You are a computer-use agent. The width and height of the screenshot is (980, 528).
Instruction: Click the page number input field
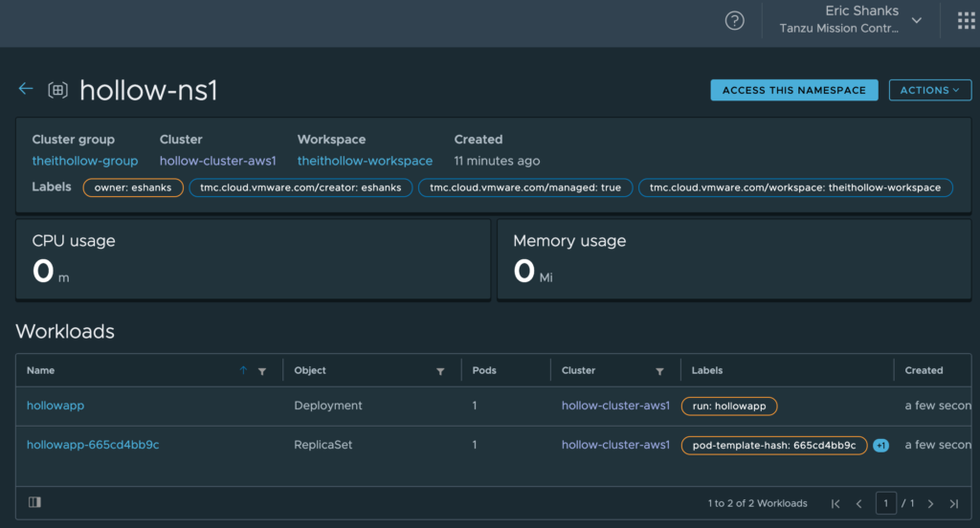pos(887,503)
